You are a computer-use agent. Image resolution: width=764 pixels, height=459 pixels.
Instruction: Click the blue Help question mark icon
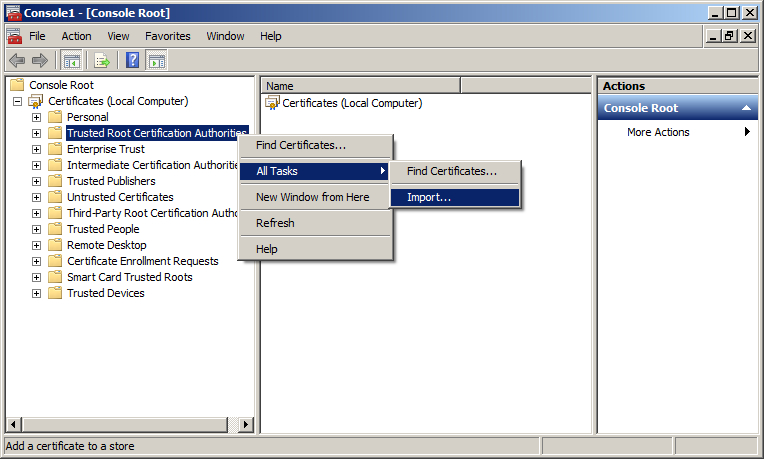tap(132, 60)
